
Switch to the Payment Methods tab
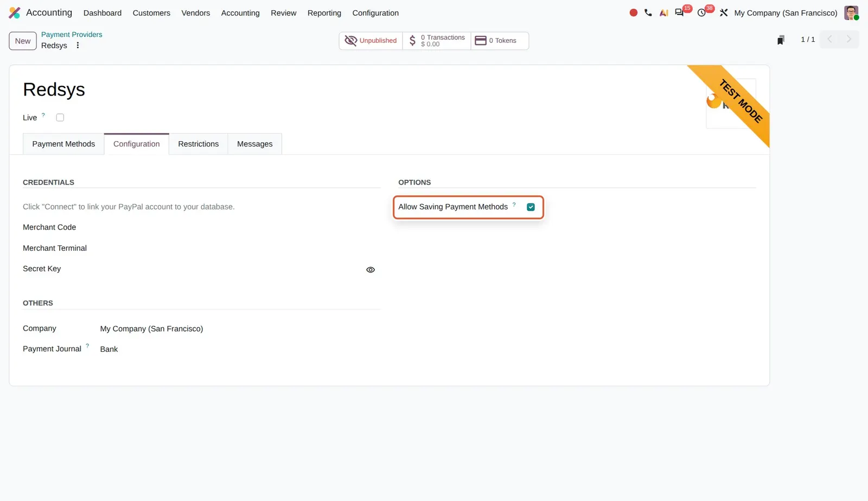(63, 144)
